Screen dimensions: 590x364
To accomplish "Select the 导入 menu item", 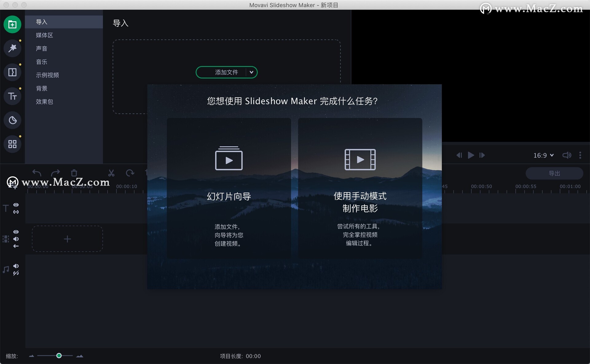I will [64, 22].
